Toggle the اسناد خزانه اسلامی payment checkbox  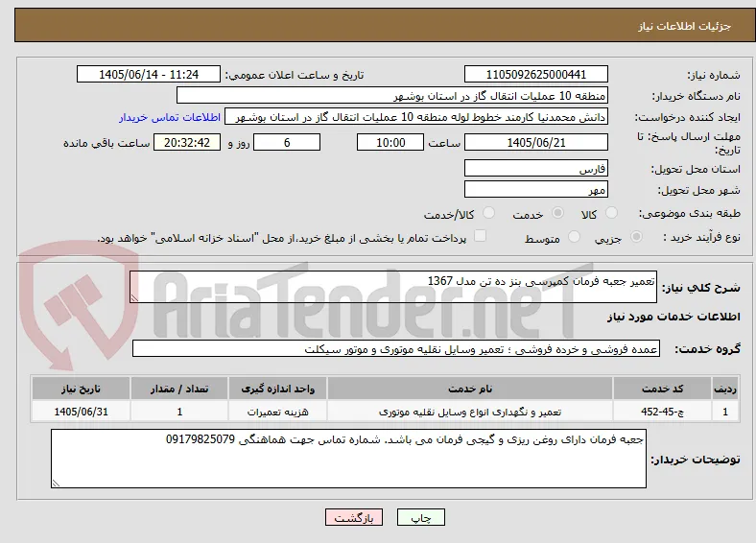point(480,236)
